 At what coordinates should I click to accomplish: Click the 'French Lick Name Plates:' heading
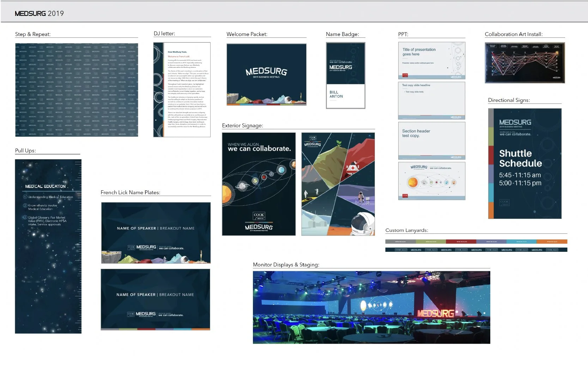pos(131,192)
